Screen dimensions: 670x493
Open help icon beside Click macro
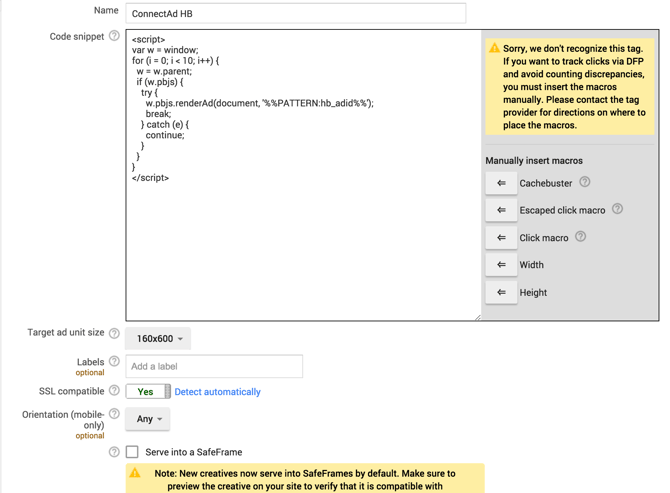(580, 236)
